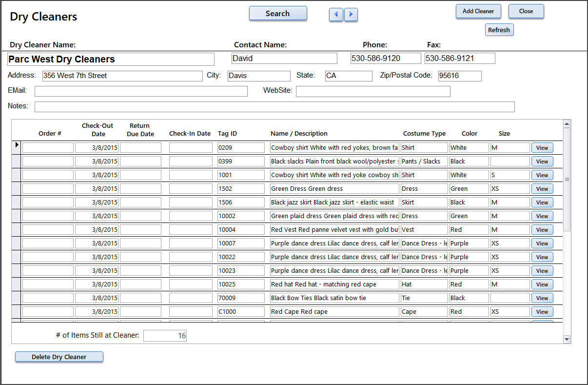Image resolution: width=588 pixels, height=385 pixels.
Task: Click the EMail input field
Action: pyautogui.click(x=141, y=91)
